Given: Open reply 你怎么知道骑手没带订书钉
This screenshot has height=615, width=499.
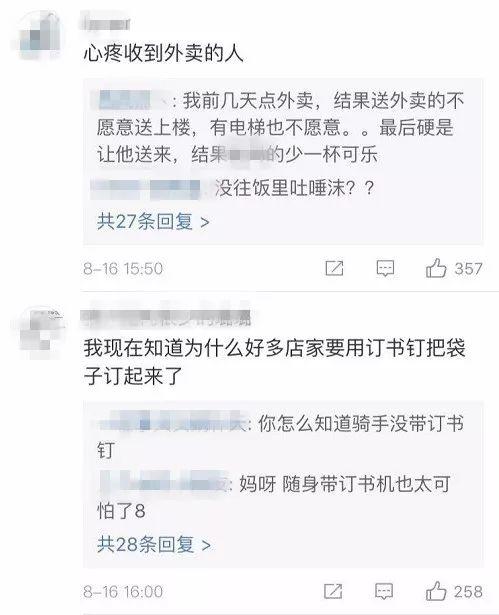Looking at the screenshot, I should 281,436.
